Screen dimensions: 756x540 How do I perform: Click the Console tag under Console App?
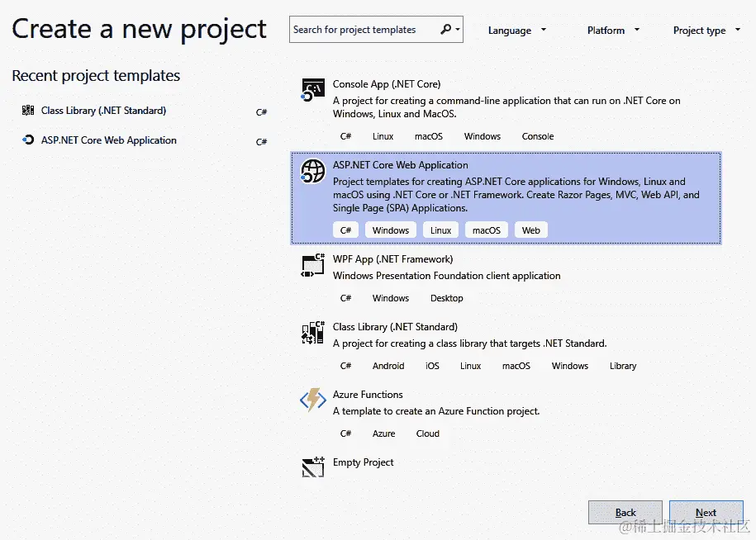(x=538, y=136)
